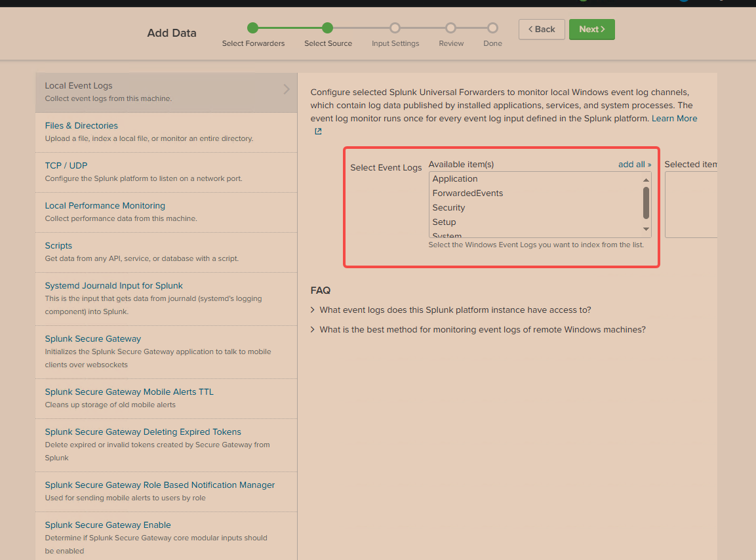Pick Setup from available event logs
Image resolution: width=756 pixels, height=560 pixels.
(x=535, y=222)
